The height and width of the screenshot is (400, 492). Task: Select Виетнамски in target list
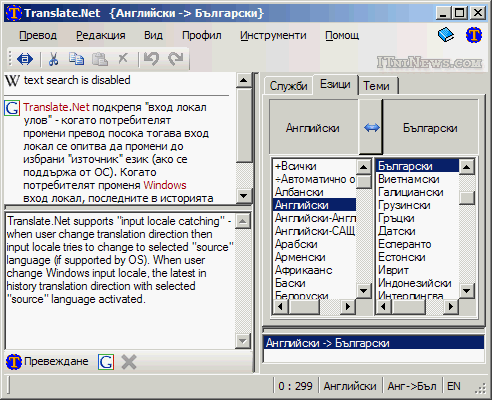click(418, 179)
